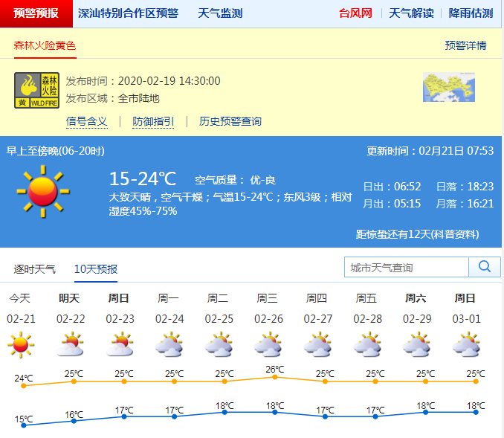Open the 预警详情 link
The image size is (504, 438).
click(465, 45)
